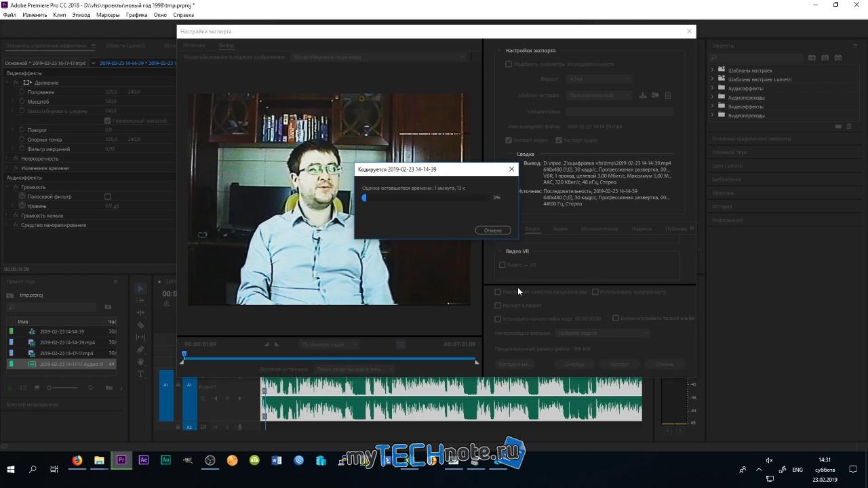Select the Slip tool in tools panel
The height and width of the screenshot is (488, 868).
[140, 338]
